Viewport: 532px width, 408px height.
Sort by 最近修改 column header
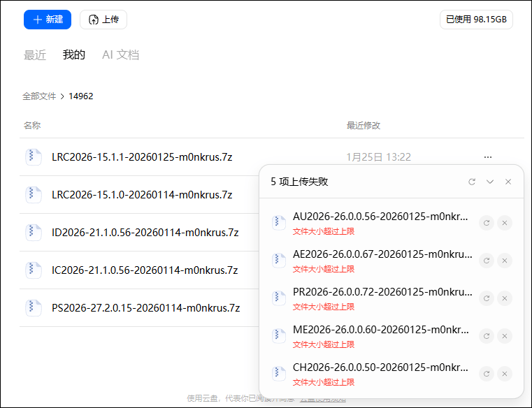[x=364, y=126]
